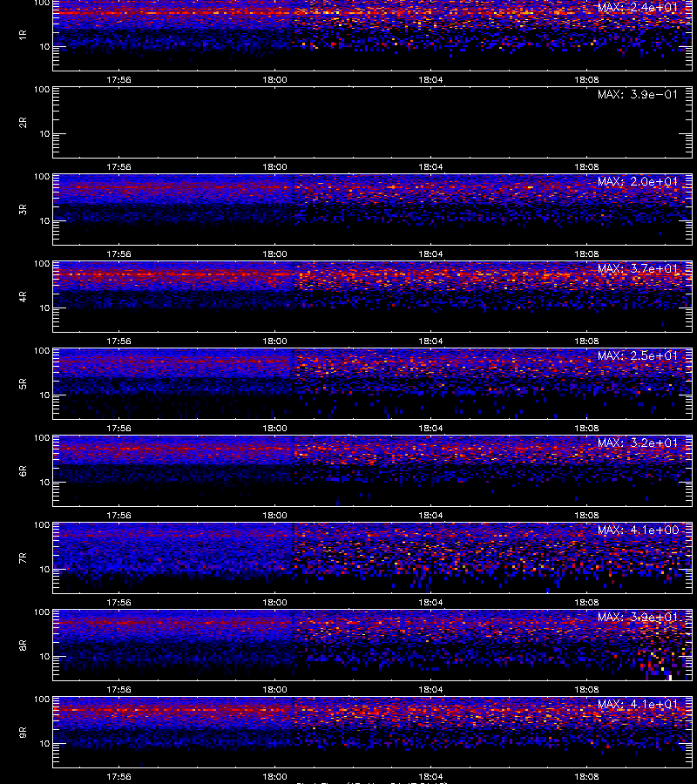
Task: Click the 18:00 tick label below panel 6R
Action: pos(274,515)
